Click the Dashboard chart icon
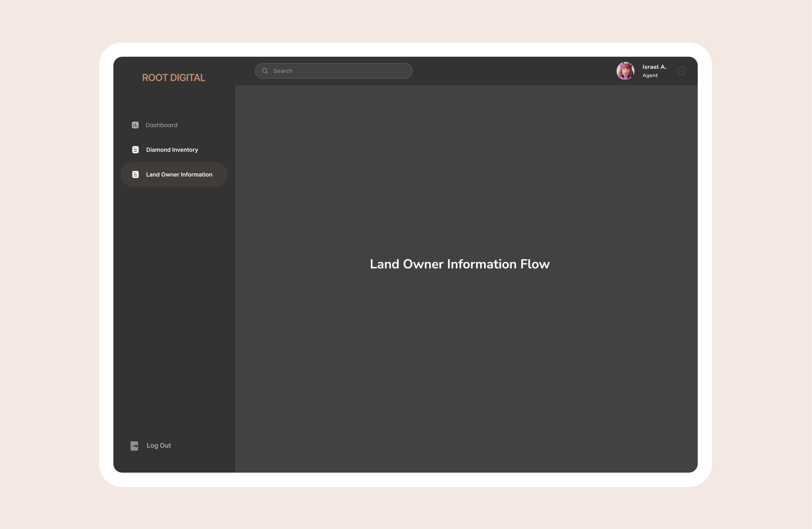 (135, 125)
